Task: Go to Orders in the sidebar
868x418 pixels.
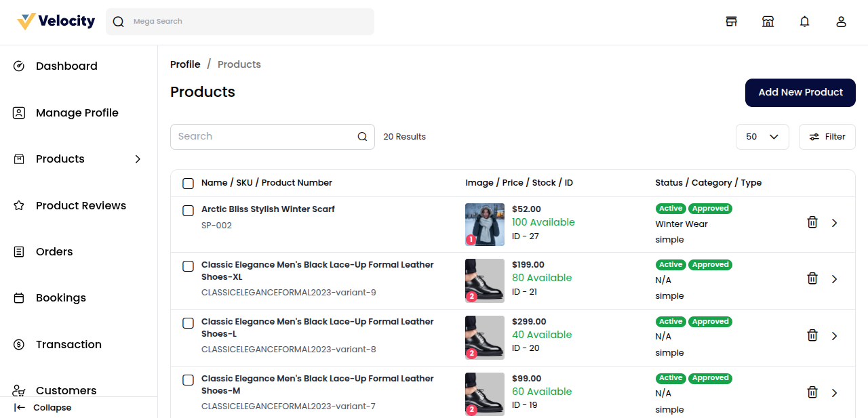Action: (x=54, y=252)
